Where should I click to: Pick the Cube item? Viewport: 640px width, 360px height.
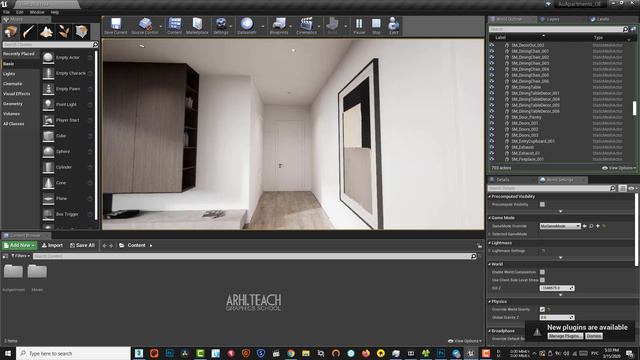point(68,136)
